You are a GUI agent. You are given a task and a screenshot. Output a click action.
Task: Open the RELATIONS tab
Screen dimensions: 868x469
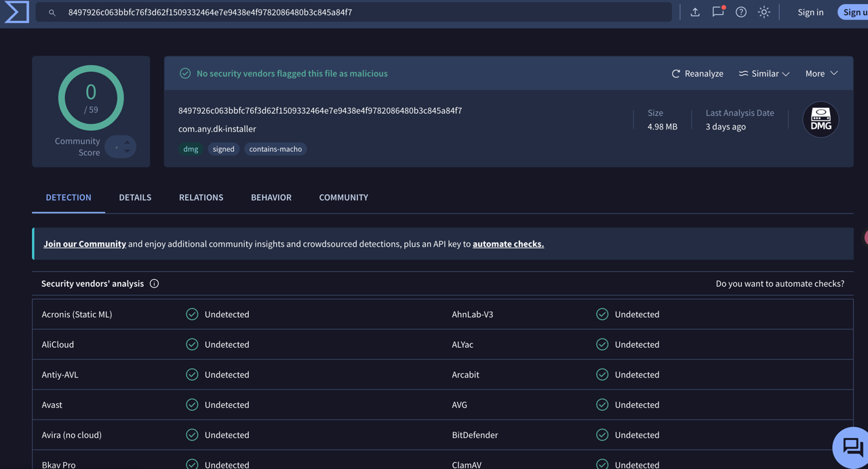click(x=201, y=197)
